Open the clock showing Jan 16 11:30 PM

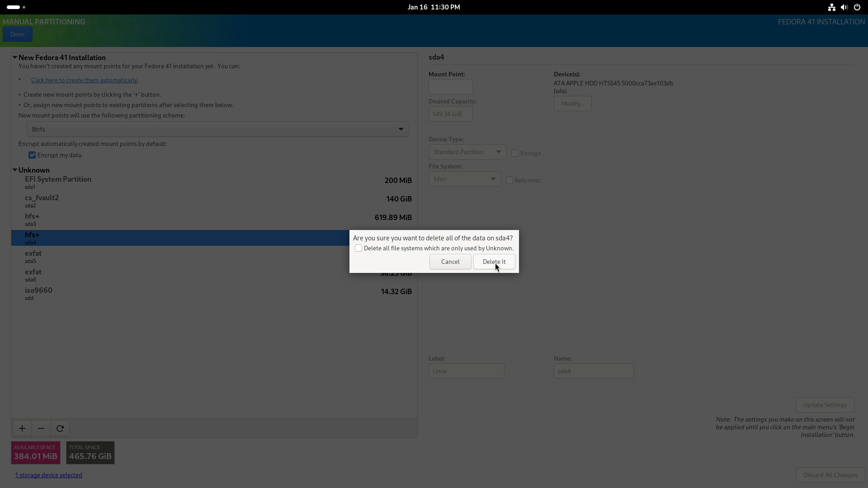tap(434, 7)
